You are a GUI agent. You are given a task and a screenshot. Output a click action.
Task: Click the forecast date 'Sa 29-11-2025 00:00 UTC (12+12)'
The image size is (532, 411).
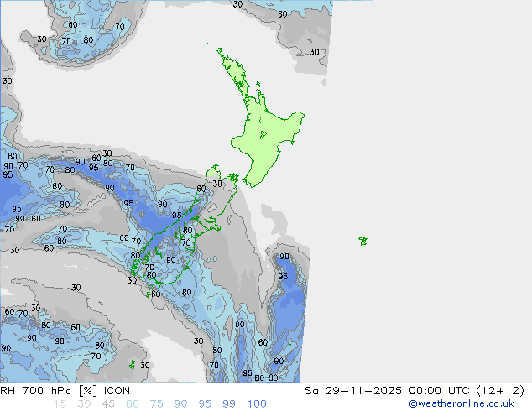415,391
